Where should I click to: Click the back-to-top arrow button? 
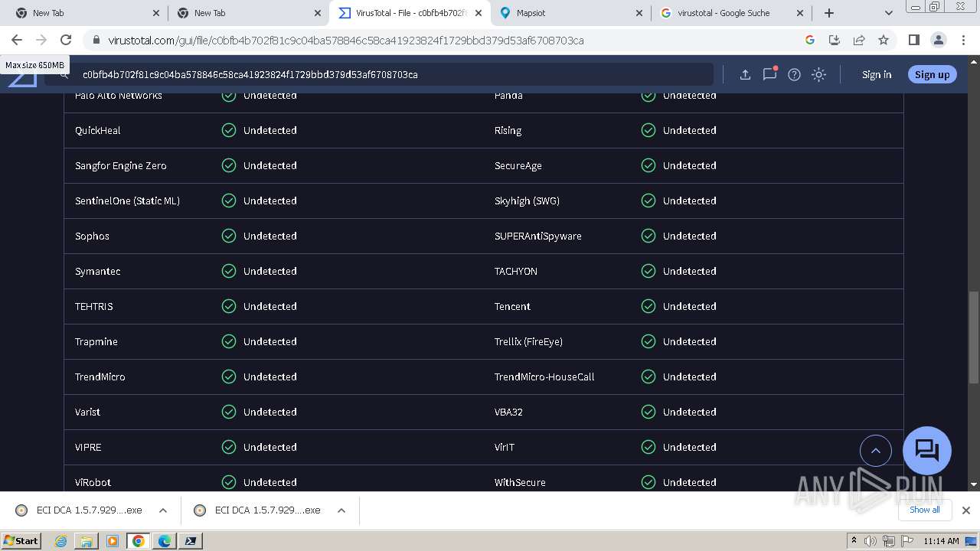pyautogui.click(x=876, y=451)
